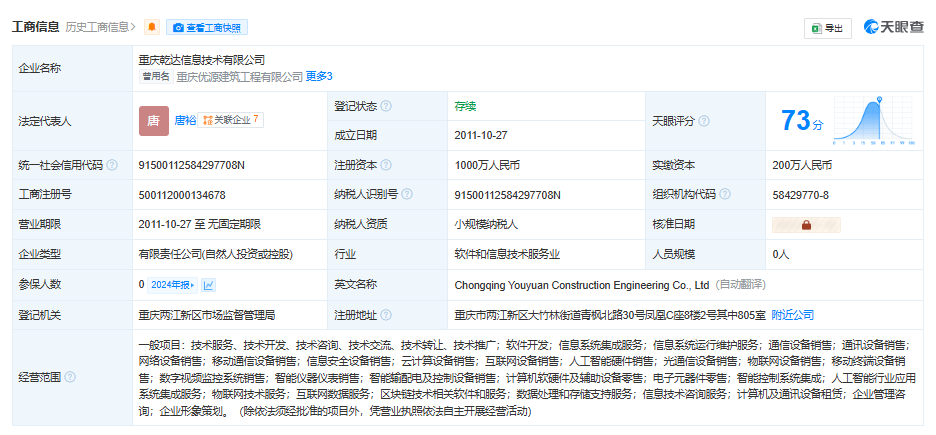
Task: Click help icon beside 统一社会信用代码
Action: click(112, 165)
